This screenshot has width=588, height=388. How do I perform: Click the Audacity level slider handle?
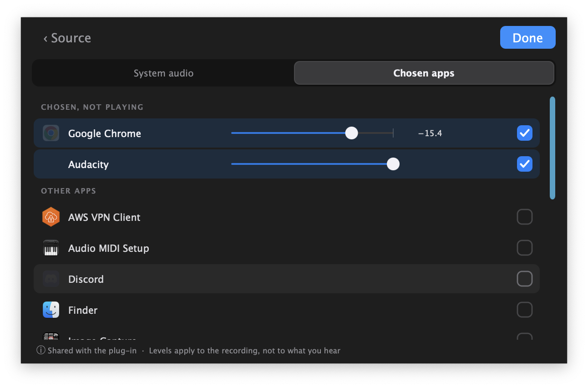[393, 164]
